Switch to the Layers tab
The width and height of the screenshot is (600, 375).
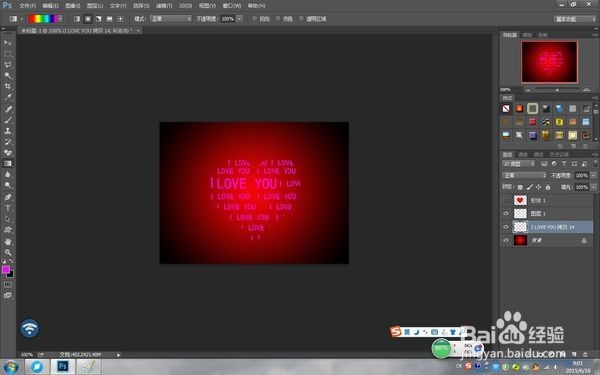507,154
